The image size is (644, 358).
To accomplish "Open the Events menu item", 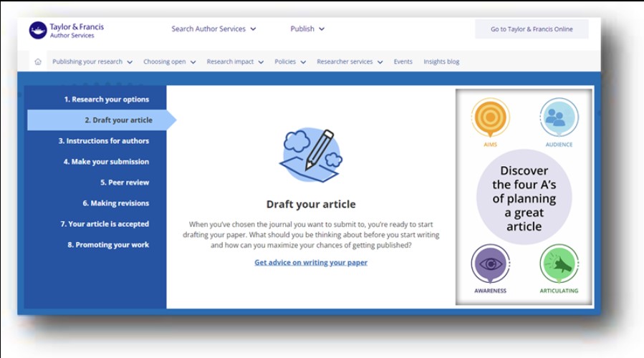I will [403, 62].
